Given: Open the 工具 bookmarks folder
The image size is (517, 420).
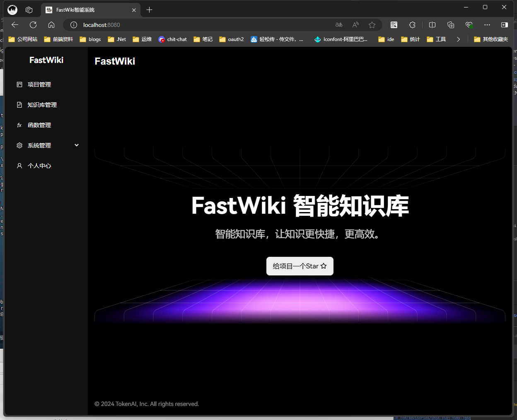Looking at the screenshot, I should 436,39.
